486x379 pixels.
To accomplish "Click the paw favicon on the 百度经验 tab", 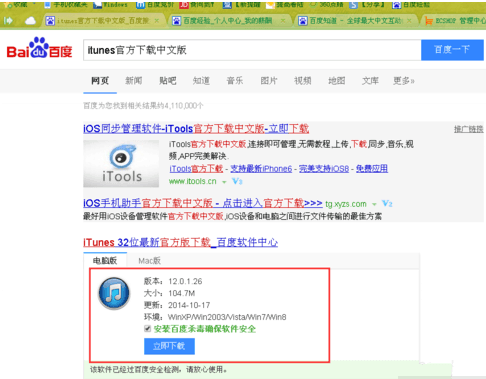I will tap(176, 21).
